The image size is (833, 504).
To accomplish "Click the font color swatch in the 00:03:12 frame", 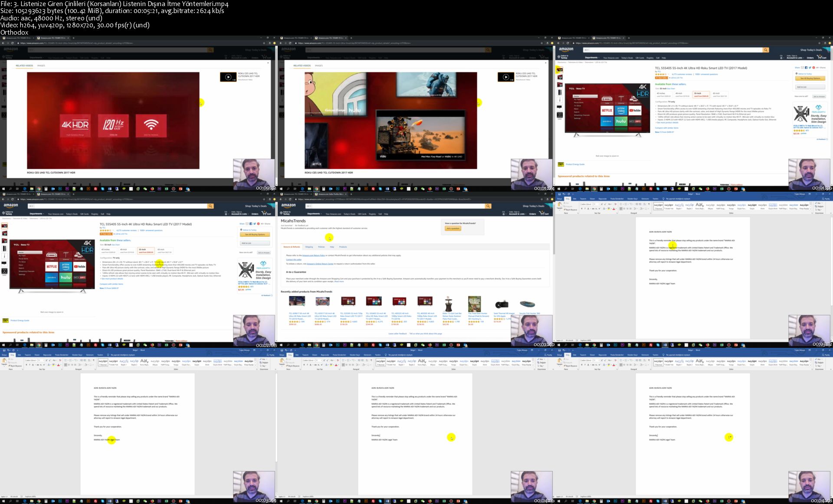I will tap(614, 209).
